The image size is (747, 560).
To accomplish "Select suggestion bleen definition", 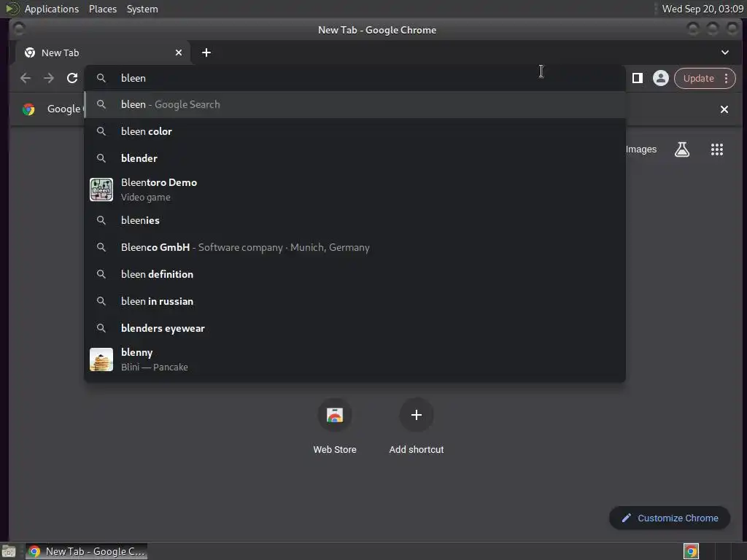I will point(355,274).
